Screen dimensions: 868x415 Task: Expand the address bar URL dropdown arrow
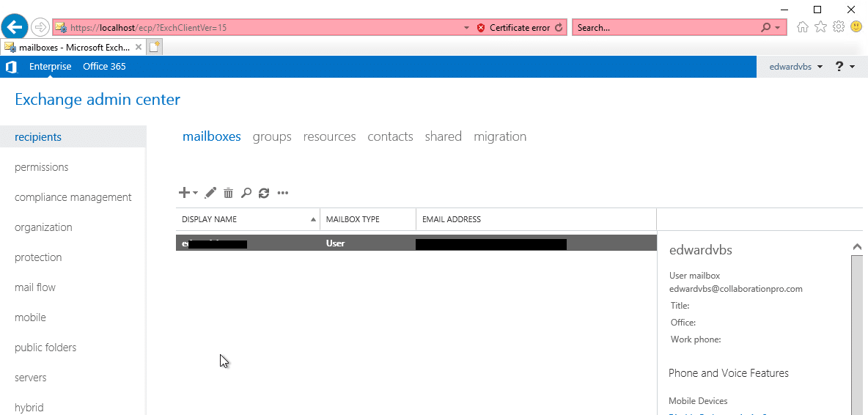point(467,28)
